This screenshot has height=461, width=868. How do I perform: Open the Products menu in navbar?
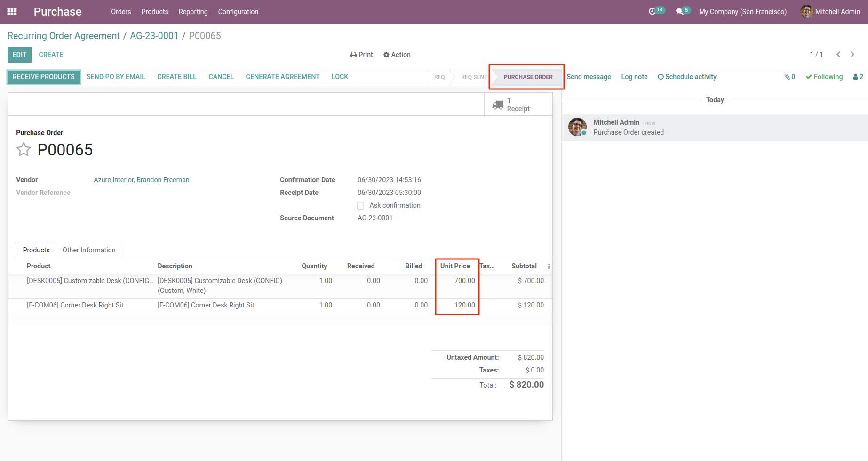155,12
